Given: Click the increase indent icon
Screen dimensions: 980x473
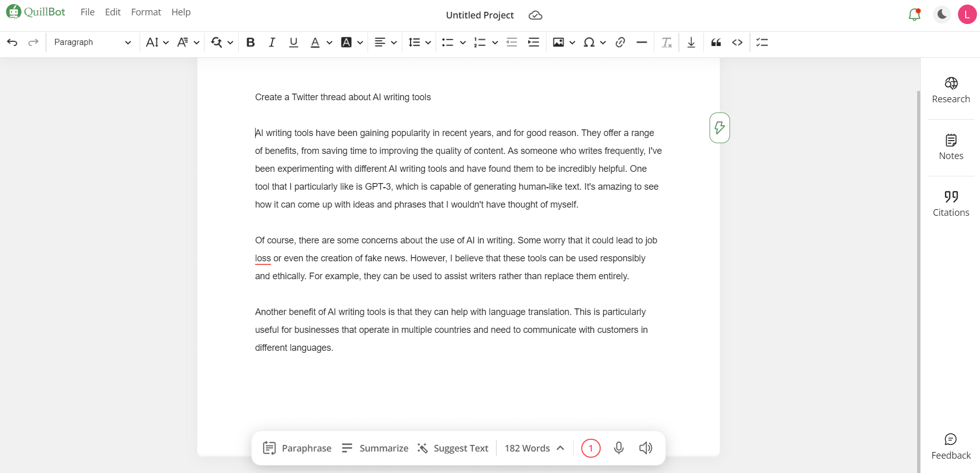Looking at the screenshot, I should [534, 42].
